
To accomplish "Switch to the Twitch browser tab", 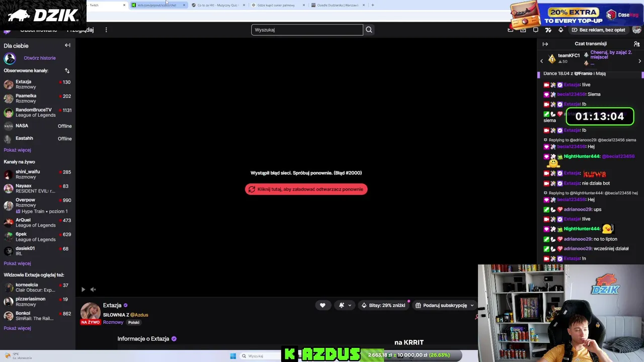I will pos(107,5).
